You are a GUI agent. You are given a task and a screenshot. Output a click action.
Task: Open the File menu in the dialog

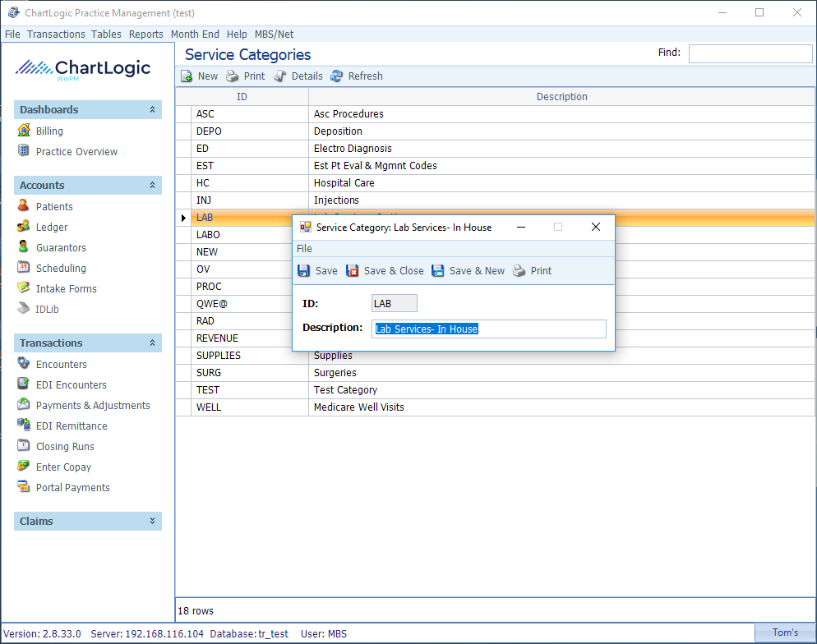pos(304,249)
